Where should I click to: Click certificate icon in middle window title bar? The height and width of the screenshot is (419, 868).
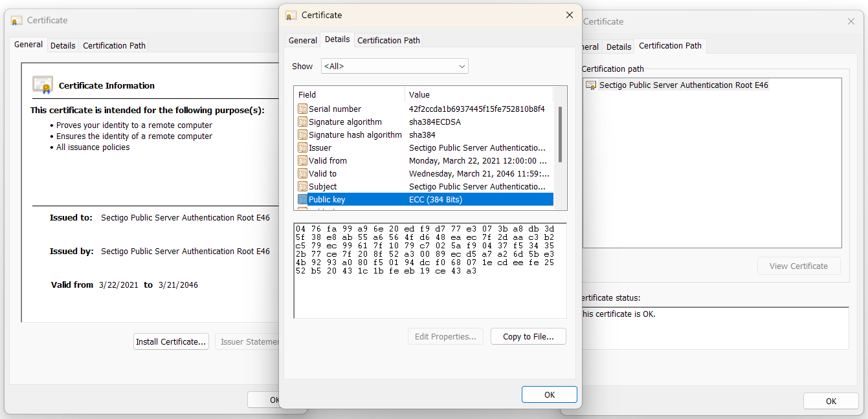(291, 15)
